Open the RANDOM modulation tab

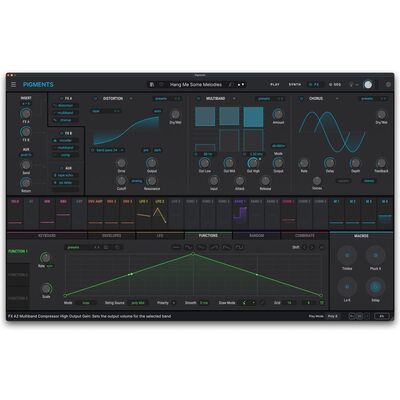[257, 236]
